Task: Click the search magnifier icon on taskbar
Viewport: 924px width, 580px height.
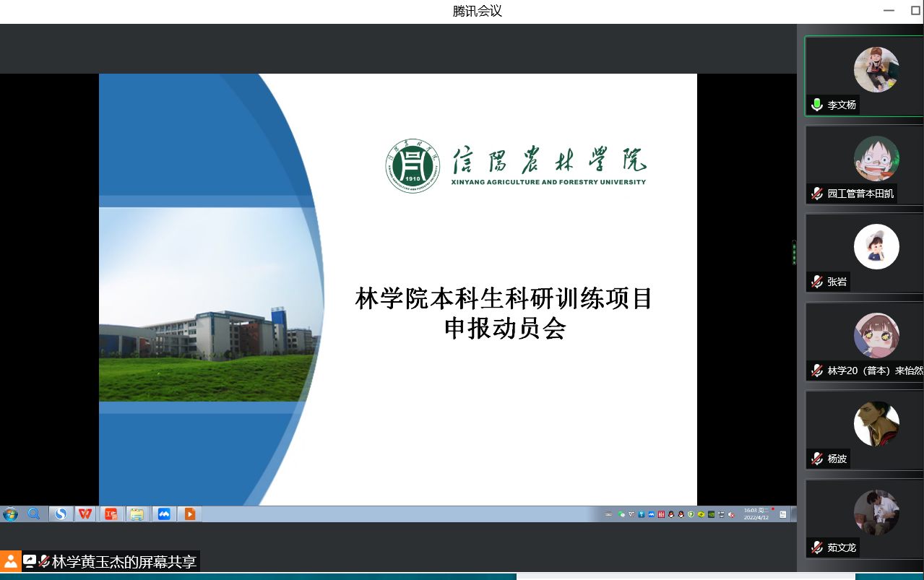Action: pyautogui.click(x=34, y=514)
